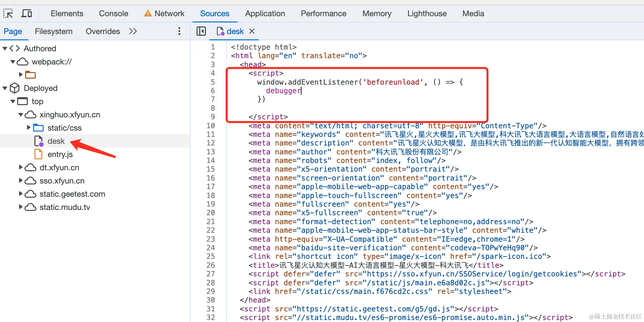Expand the static.geetest.com domain
The width and height of the screenshot is (644, 322).
(21, 194)
